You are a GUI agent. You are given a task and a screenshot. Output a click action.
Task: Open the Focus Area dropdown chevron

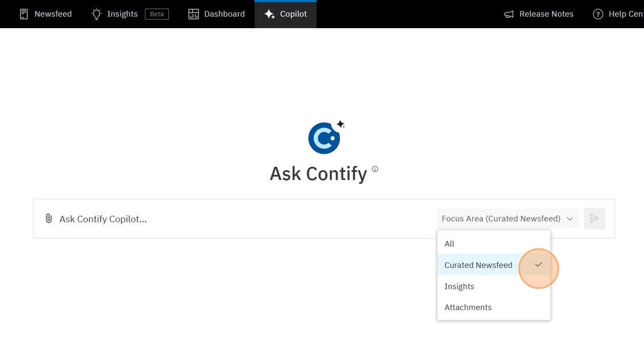click(570, 219)
